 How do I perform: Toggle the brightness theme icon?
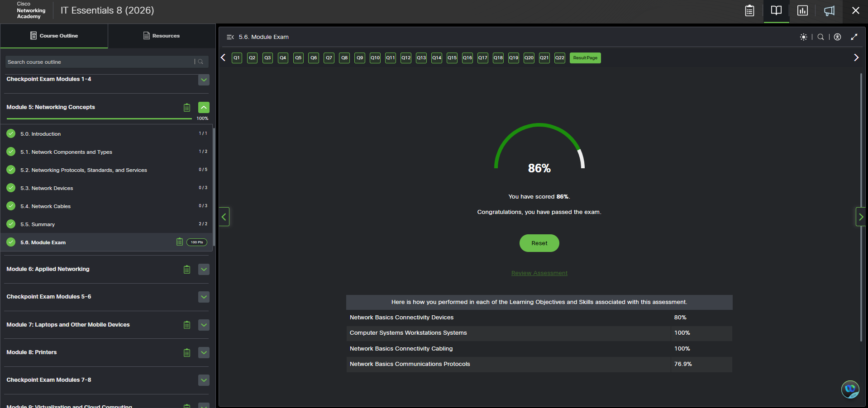click(x=803, y=37)
